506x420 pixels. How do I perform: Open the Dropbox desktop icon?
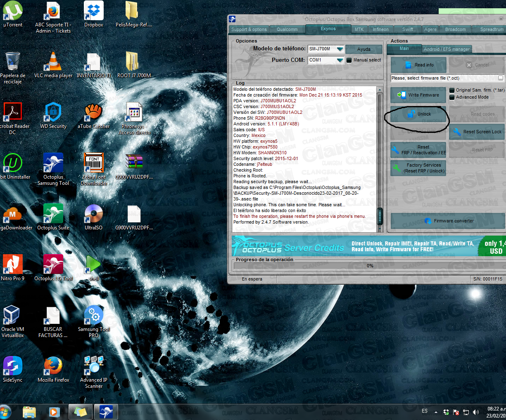[x=94, y=14]
